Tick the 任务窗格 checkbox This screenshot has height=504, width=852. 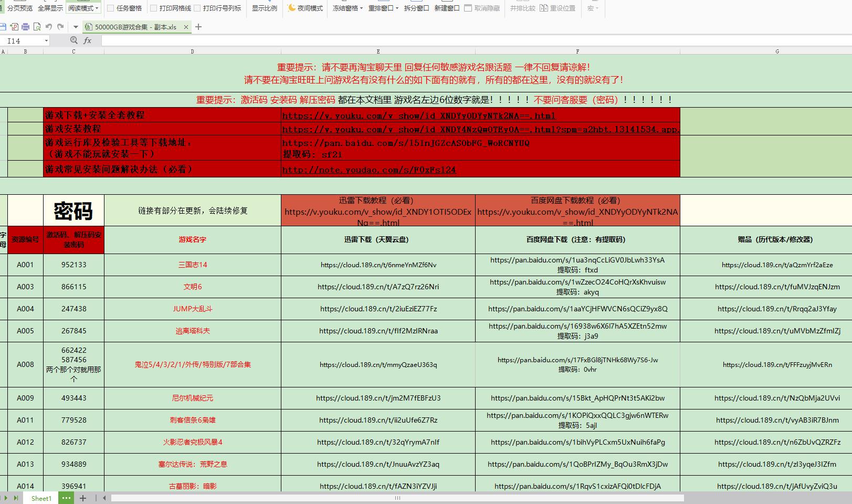click(110, 8)
